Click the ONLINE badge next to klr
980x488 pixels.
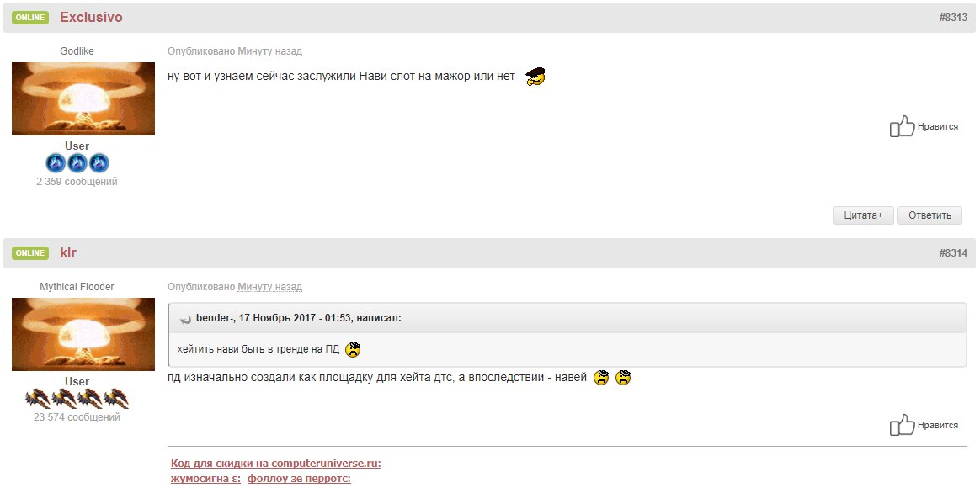pos(30,253)
